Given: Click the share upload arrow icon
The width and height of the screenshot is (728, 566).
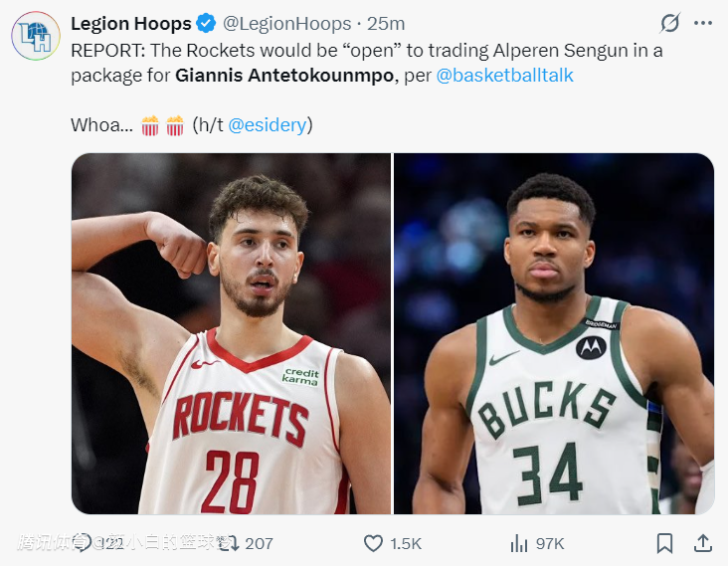Looking at the screenshot, I should pos(702,543).
